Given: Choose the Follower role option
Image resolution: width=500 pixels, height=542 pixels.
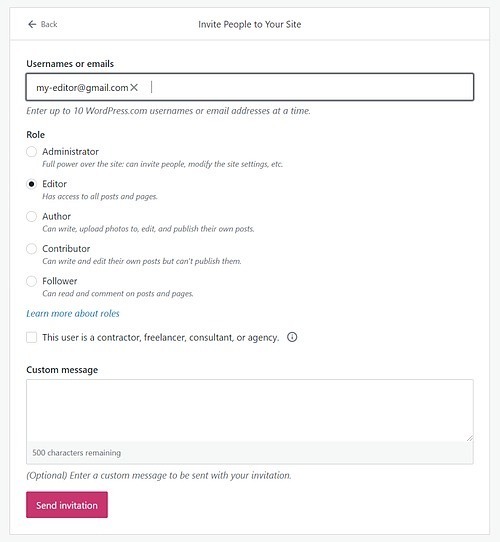Looking at the screenshot, I should click(31, 281).
